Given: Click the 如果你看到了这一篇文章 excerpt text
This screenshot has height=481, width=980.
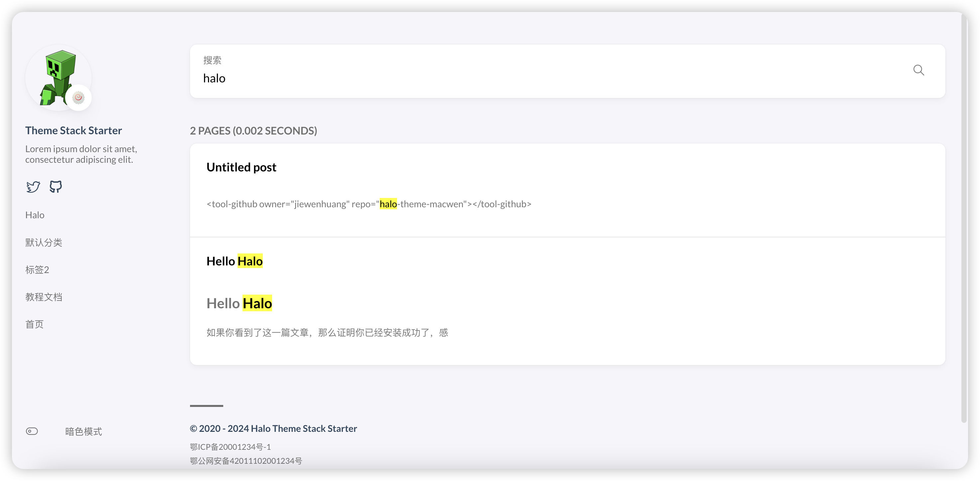Looking at the screenshot, I should [327, 333].
